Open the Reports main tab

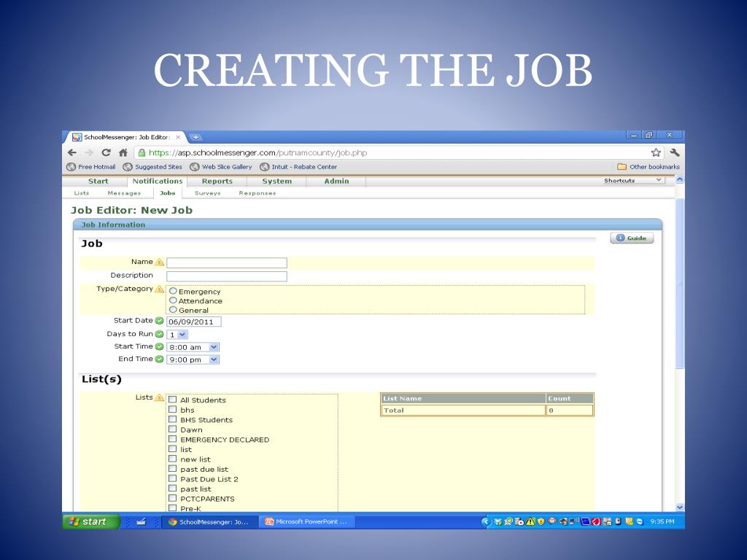pyautogui.click(x=217, y=181)
